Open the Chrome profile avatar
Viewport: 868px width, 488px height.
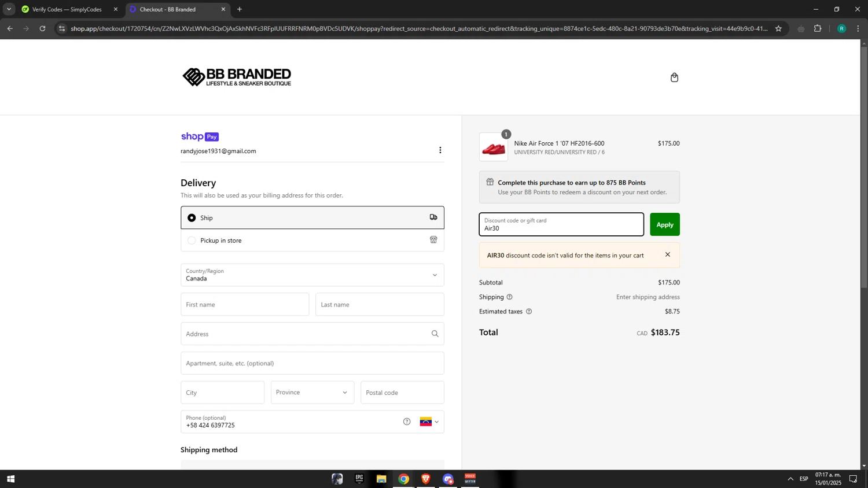[841, 28]
